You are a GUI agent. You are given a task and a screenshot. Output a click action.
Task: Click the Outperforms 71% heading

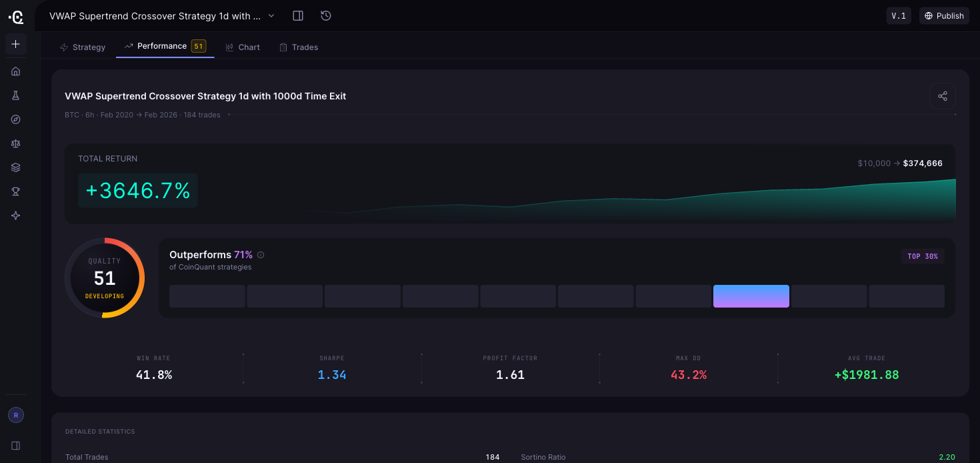tap(211, 255)
